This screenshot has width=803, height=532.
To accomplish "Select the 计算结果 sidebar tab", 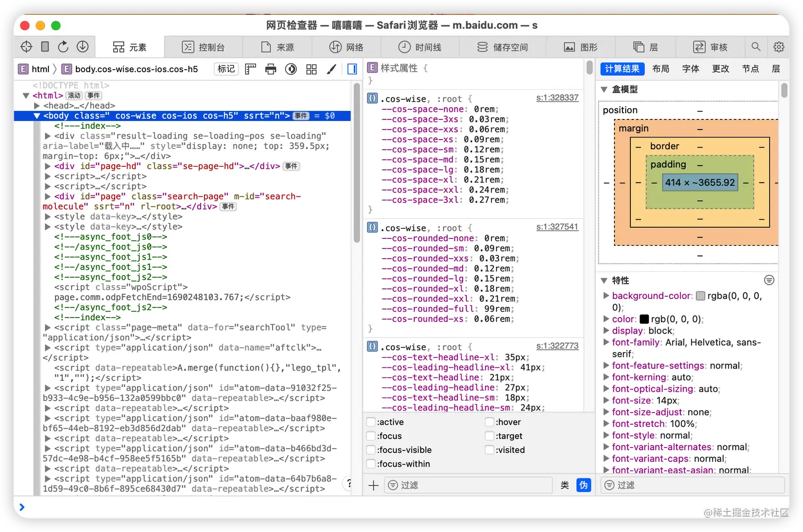I will tap(622, 69).
